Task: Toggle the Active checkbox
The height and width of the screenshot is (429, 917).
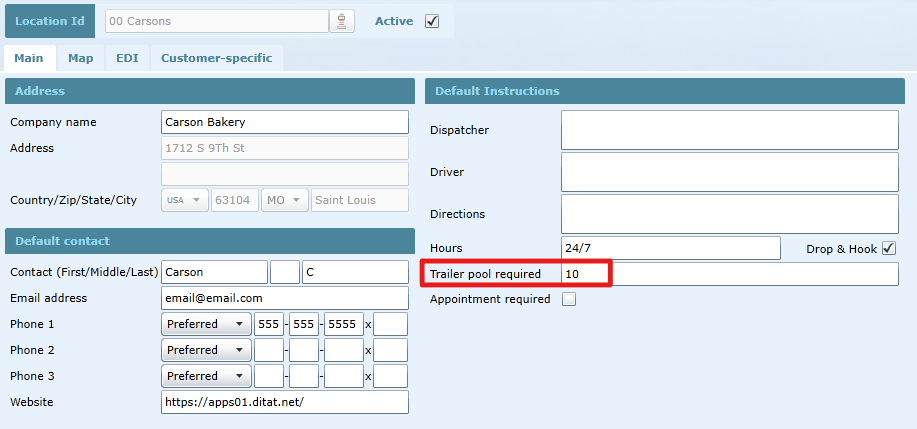Action: pos(432,21)
